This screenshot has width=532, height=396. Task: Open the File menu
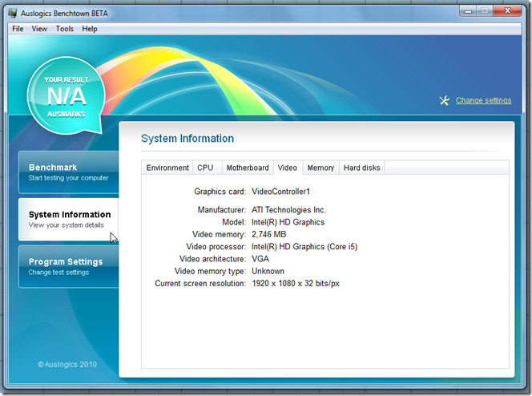point(18,29)
